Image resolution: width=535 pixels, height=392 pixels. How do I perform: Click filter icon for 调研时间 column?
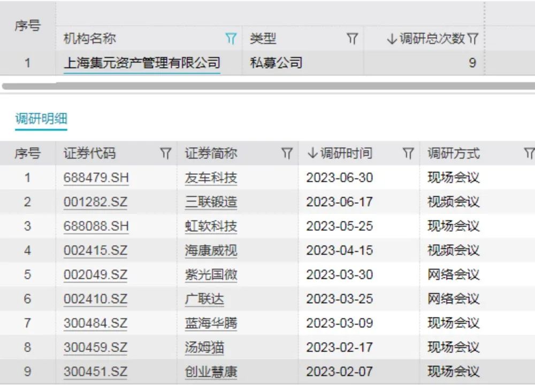coord(408,153)
